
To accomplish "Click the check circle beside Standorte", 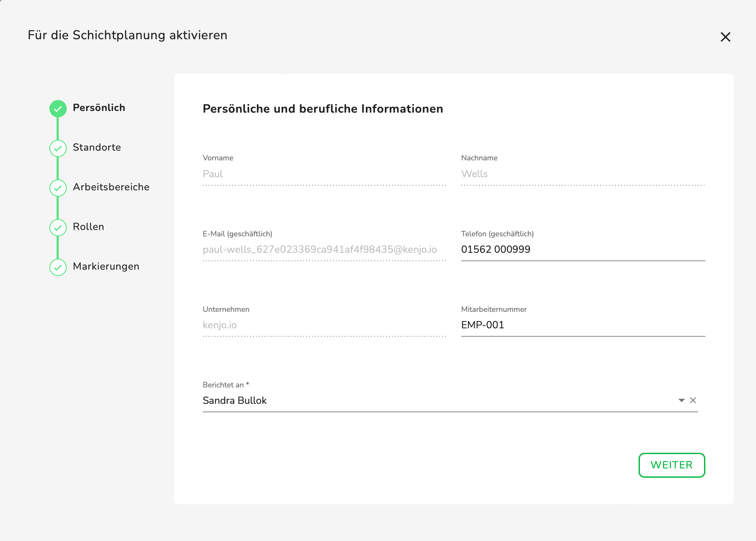I will [x=58, y=148].
